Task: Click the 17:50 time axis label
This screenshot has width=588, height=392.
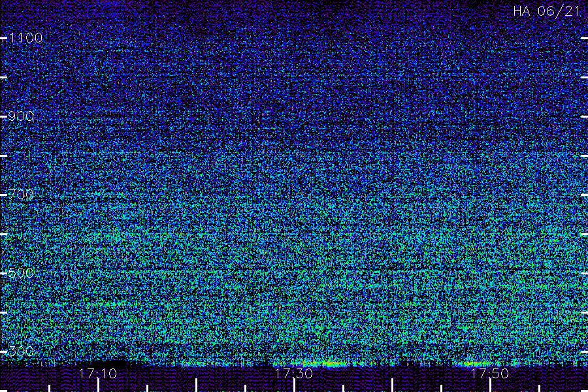Action: [490, 373]
